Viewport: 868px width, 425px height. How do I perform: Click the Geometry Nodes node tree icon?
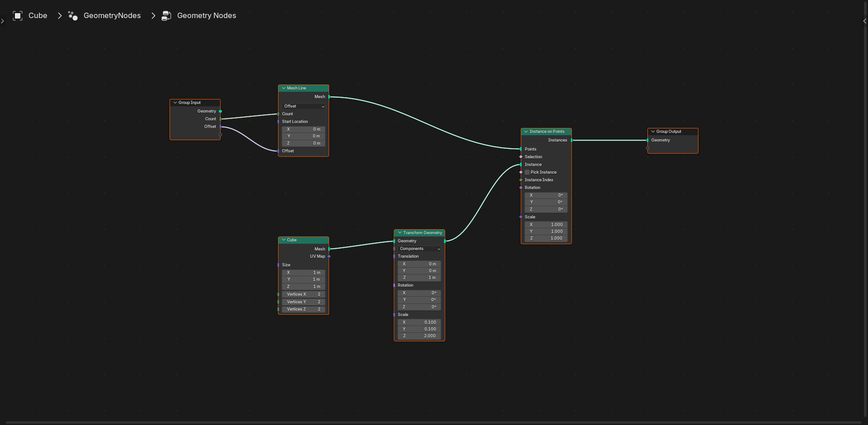click(x=166, y=16)
